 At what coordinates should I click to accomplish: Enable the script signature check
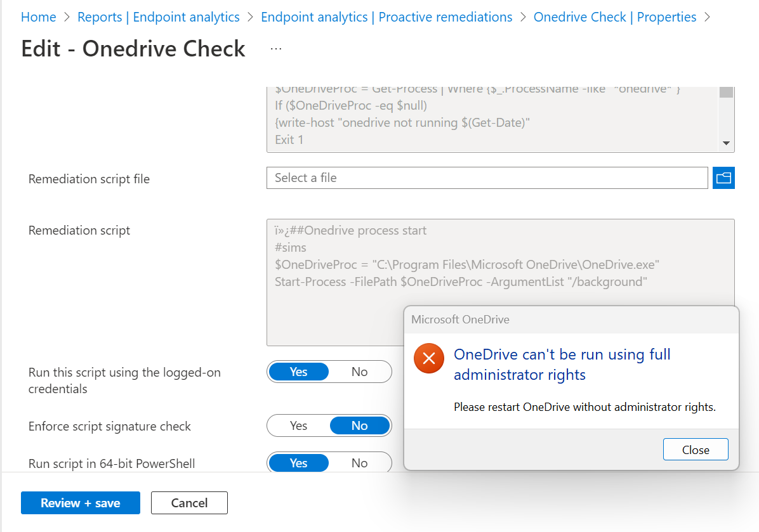tap(298, 425)
